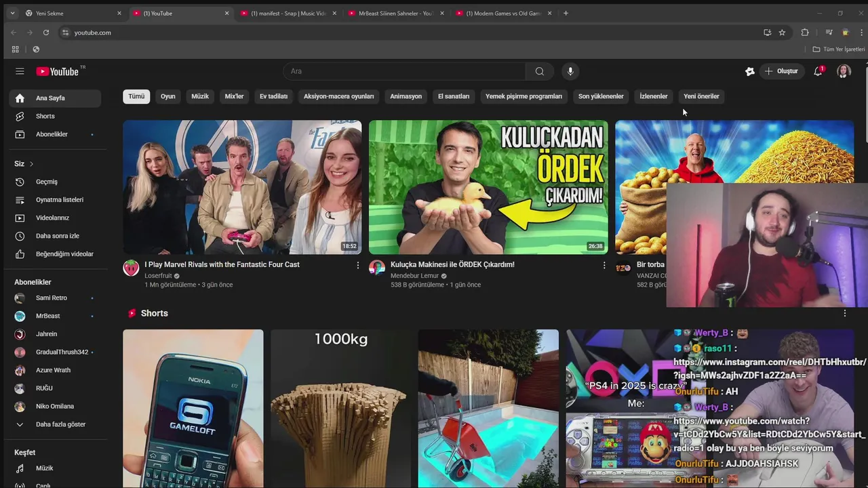Open the Shorts shelf three-dot menu
The width and height of the screenshot is (868, 488).
pyautogui.click(x=845, y=313)
